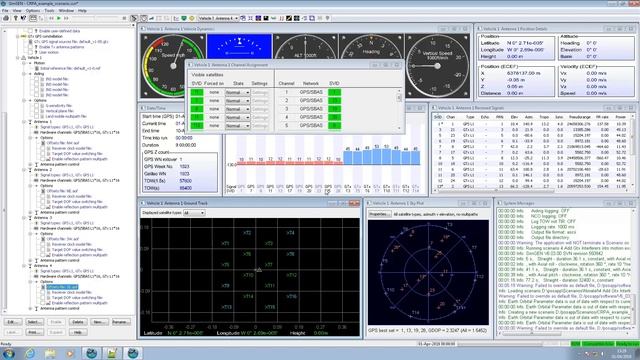Click the printer-like icon starting the toolbar
640x360 pixels.
point(6,18)
